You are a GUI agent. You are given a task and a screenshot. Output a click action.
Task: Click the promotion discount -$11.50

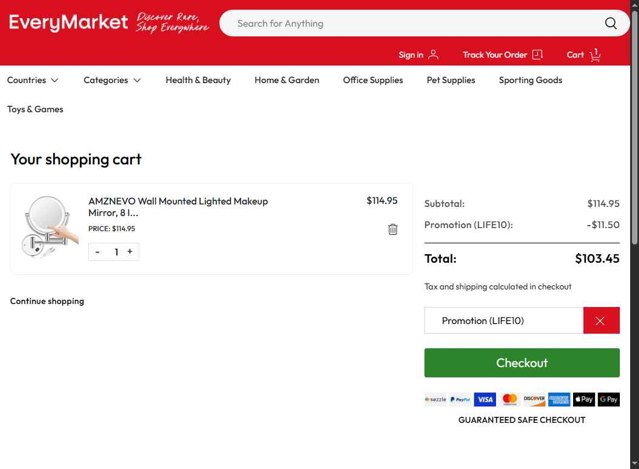(603, 225)
